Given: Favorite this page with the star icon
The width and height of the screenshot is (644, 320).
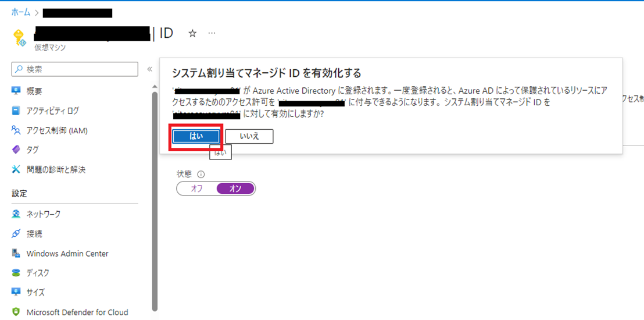Looking at the screenshot, I should click(192, 34).
